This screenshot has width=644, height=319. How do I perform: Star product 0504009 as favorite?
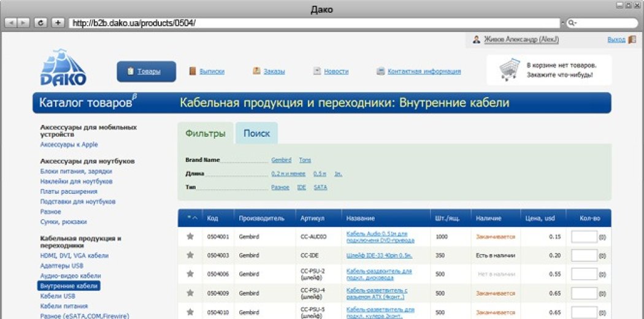click(190, 293)
